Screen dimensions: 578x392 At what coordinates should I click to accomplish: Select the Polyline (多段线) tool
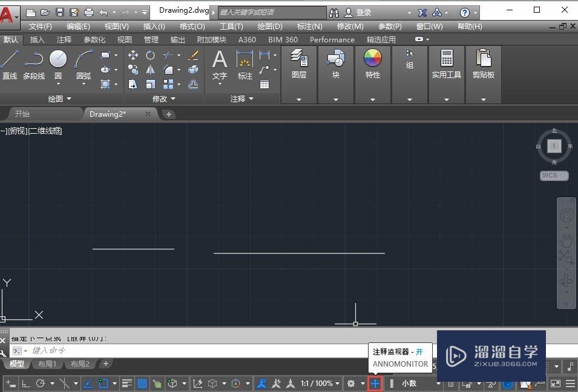coord(34,65)
